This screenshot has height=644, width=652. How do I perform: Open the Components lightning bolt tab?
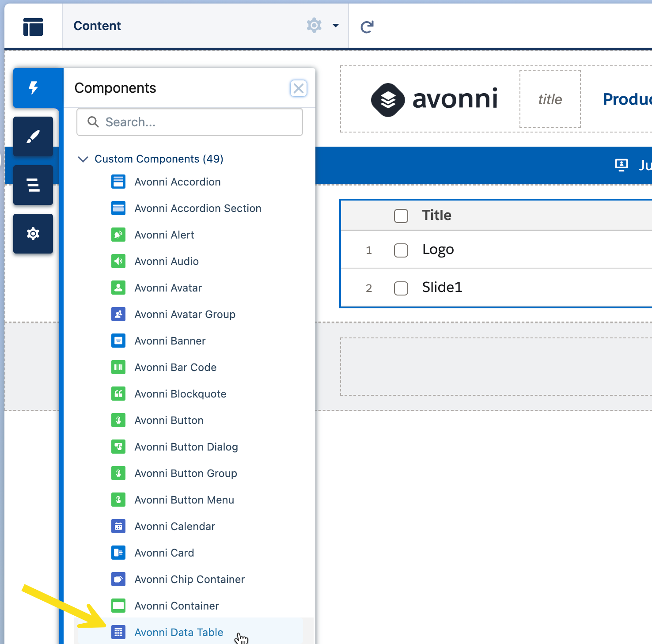[34, 88]
